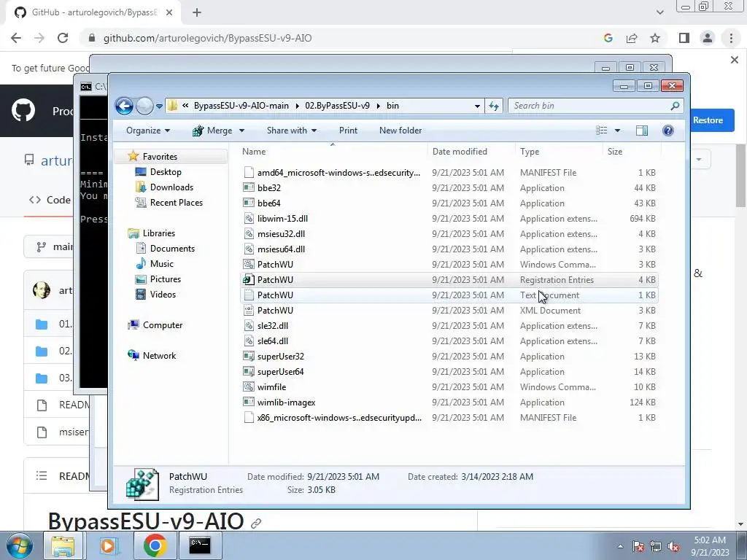Image resolution: width=747 pixels, height=560 pixels.
Task: Select the bbe64 application file
Action: [449, 203]
